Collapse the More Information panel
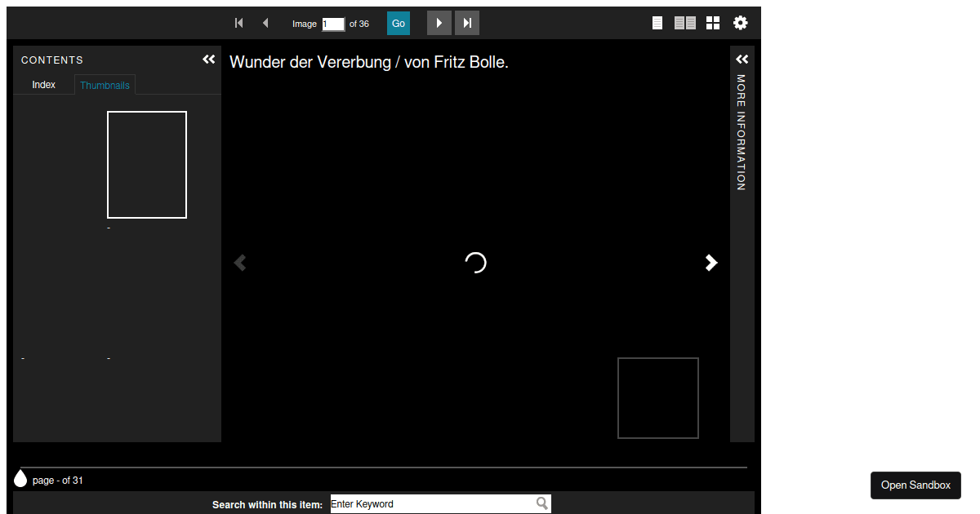The height and width of the screenshot is (514, 980). (x=742, y=59)
